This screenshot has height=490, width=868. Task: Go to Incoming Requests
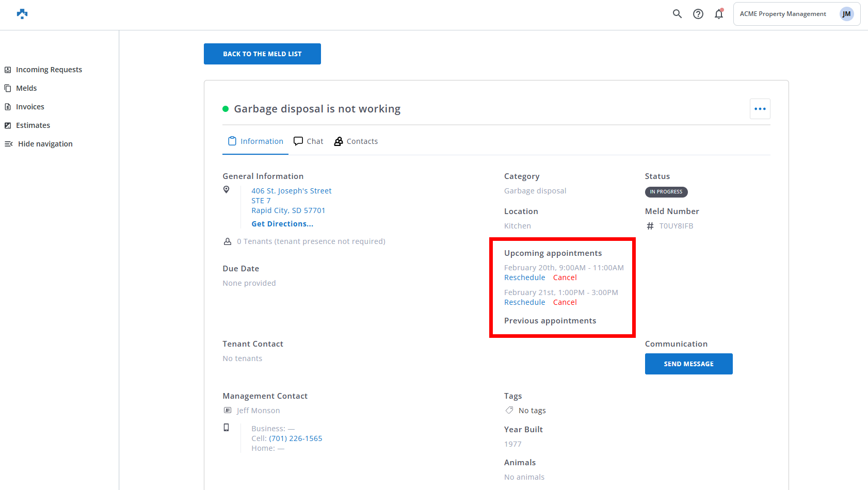click(x=49, y=70)
